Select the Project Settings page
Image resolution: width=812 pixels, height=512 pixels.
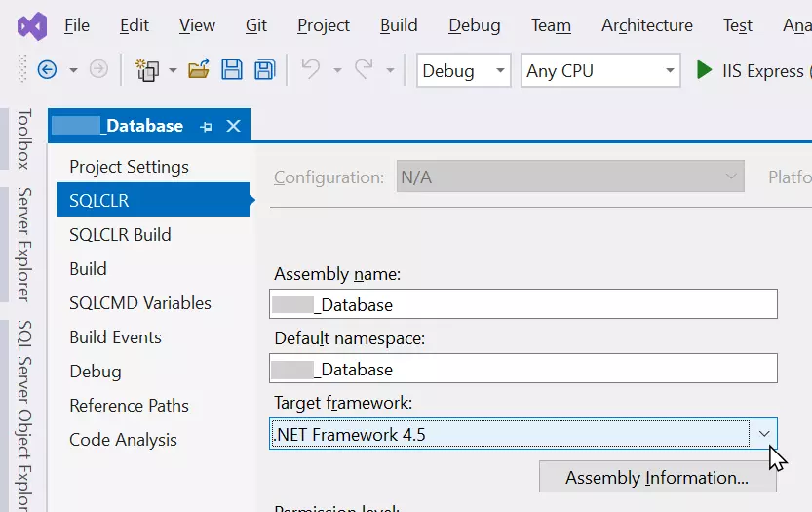129,167
